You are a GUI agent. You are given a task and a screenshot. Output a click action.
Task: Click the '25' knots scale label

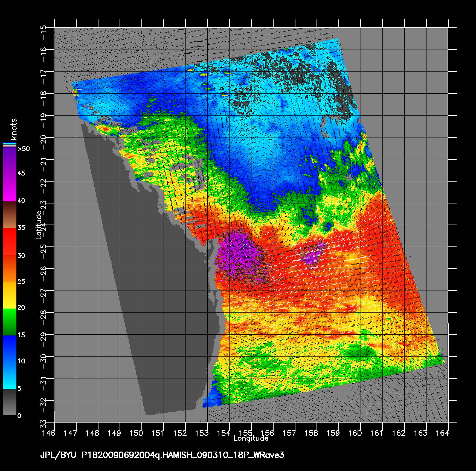pos(21,282)
